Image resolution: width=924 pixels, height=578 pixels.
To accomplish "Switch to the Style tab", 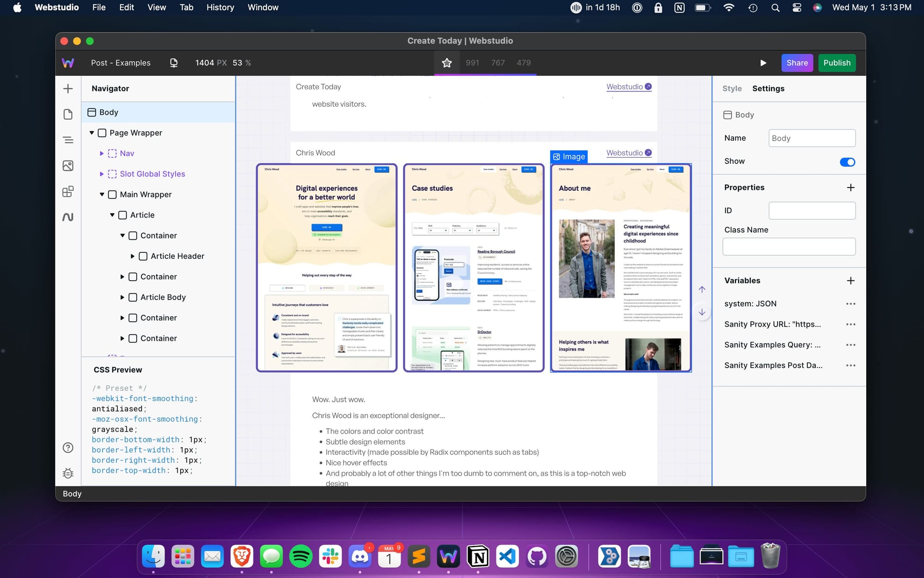I will click(732, 88).
